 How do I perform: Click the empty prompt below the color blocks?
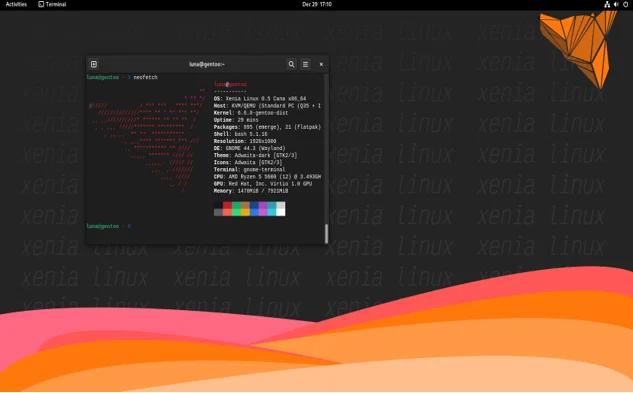point(109,226)
